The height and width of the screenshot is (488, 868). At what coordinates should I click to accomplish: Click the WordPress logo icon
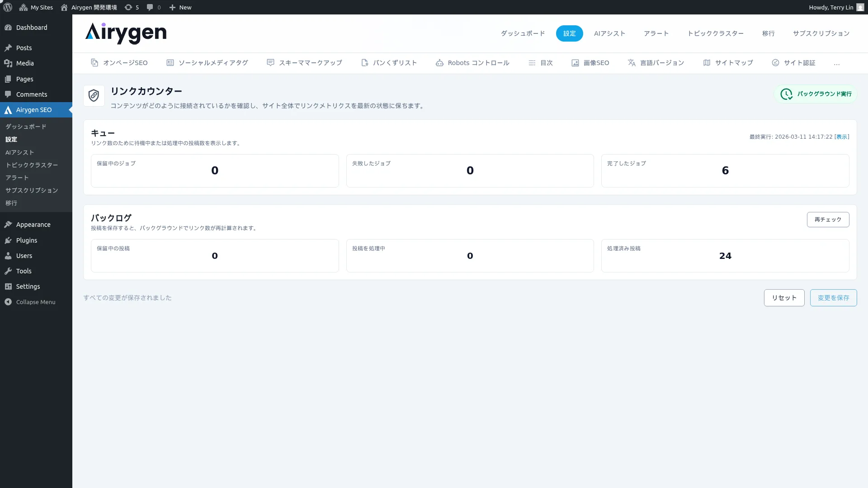coord(8,7)
